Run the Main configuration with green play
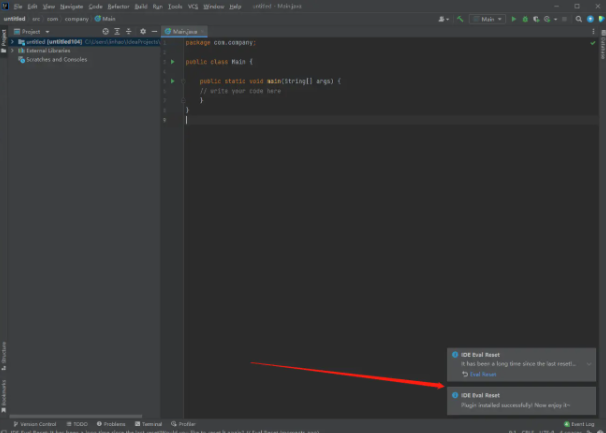The width and height of the screenshot is (606, 433). click(514, 19)
